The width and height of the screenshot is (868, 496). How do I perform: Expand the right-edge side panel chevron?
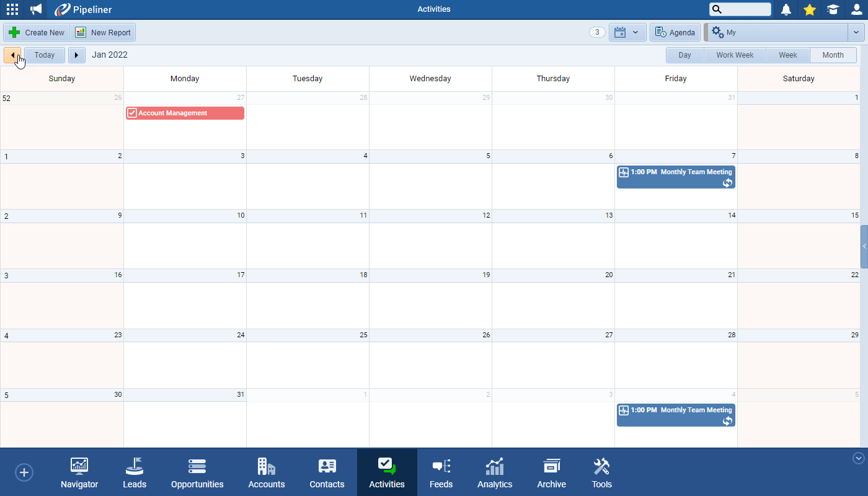click(864, 246)
